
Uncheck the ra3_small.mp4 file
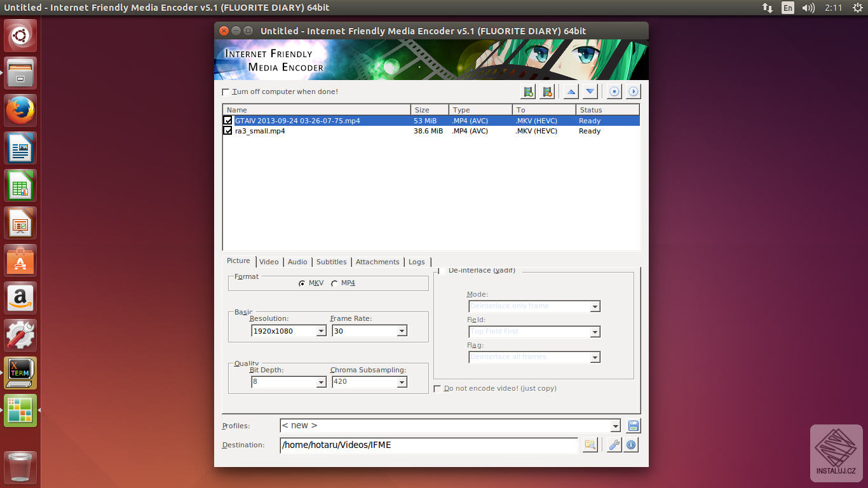coord(228,131)
